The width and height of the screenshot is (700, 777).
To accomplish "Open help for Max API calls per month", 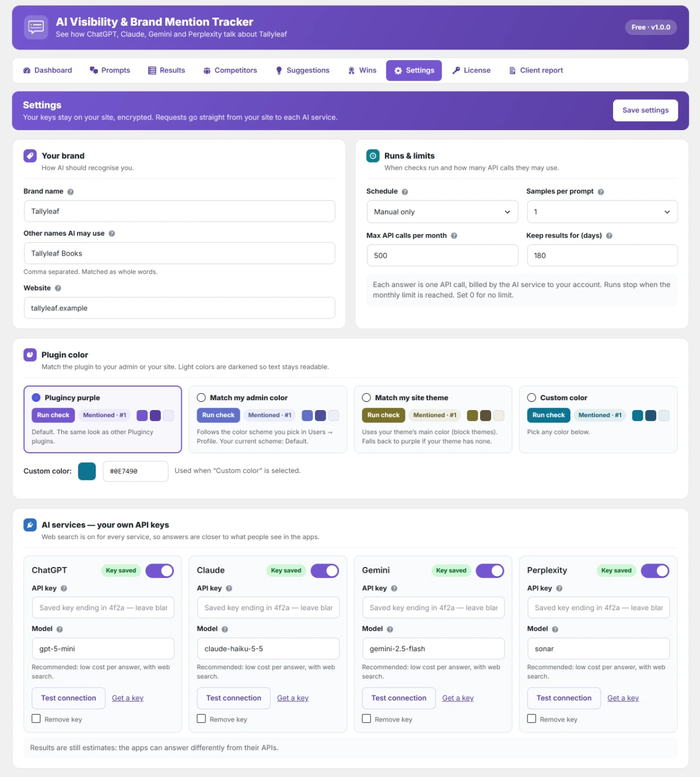I will coord(454,236).
